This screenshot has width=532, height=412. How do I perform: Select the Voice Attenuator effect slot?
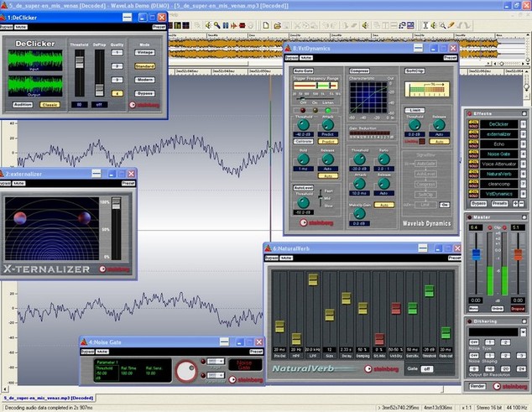pyautogui.click(x=498, y=164)
